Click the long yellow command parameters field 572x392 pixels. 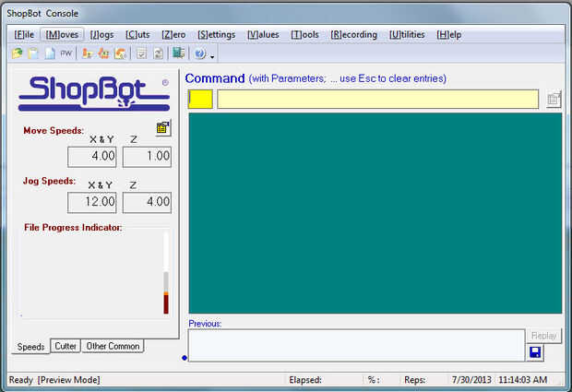pyautogui.click(x=377, y=100)
